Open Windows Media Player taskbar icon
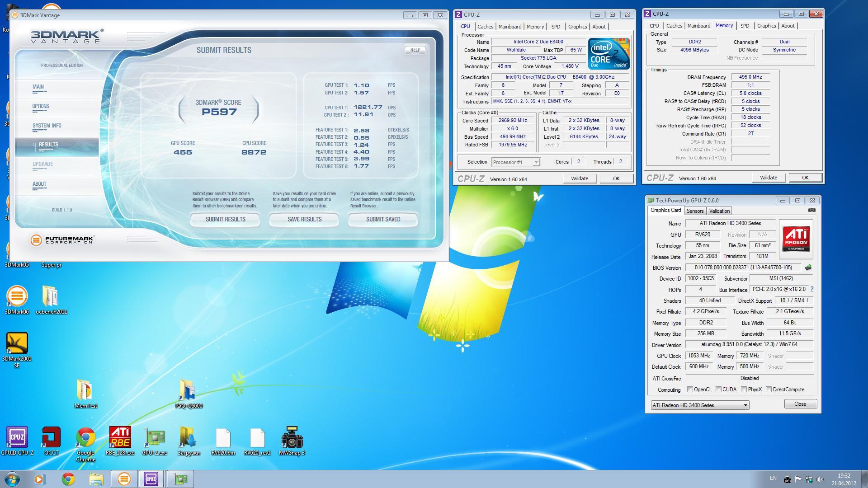Viewport: 868px width, 488px height. click(40, 479)
